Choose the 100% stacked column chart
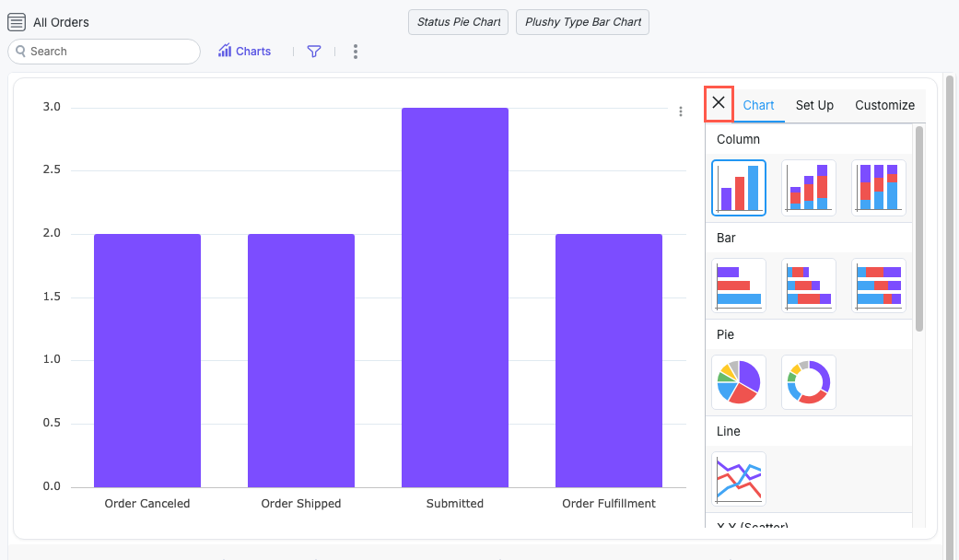 click(879, 188)
